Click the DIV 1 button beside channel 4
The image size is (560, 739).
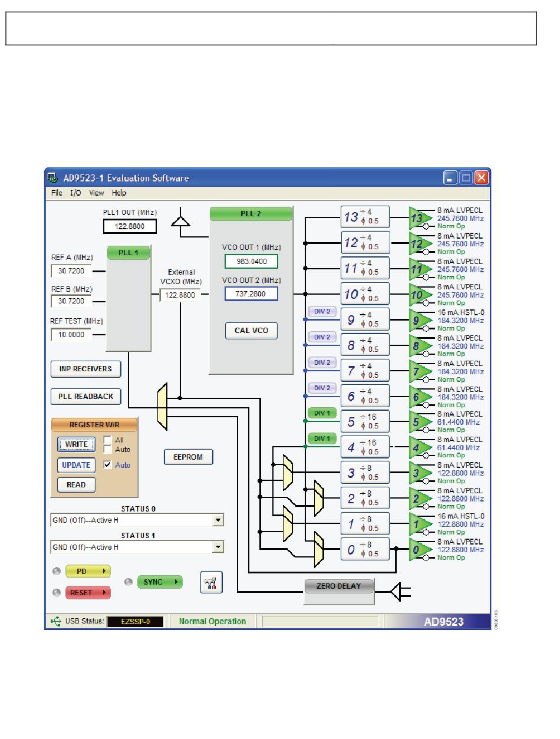pyautogui.click(x=321, y=438)
